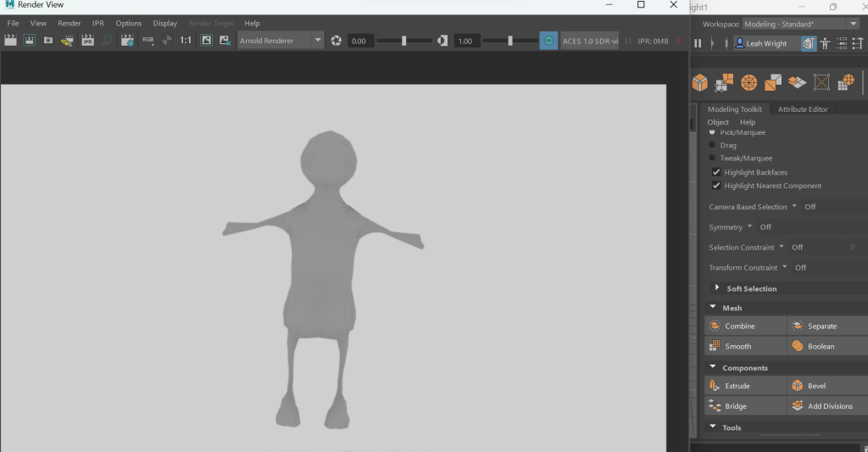The height and width of the screenshot is (452, 868).
Task: Click the alpha channel display icon
Action: [x=167, y=41]
